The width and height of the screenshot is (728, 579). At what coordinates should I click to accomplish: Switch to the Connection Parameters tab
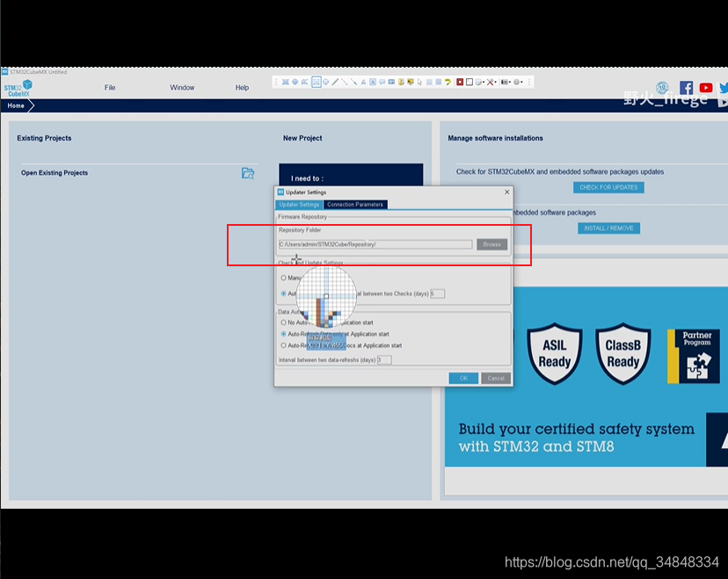click(x=355, y=205)
